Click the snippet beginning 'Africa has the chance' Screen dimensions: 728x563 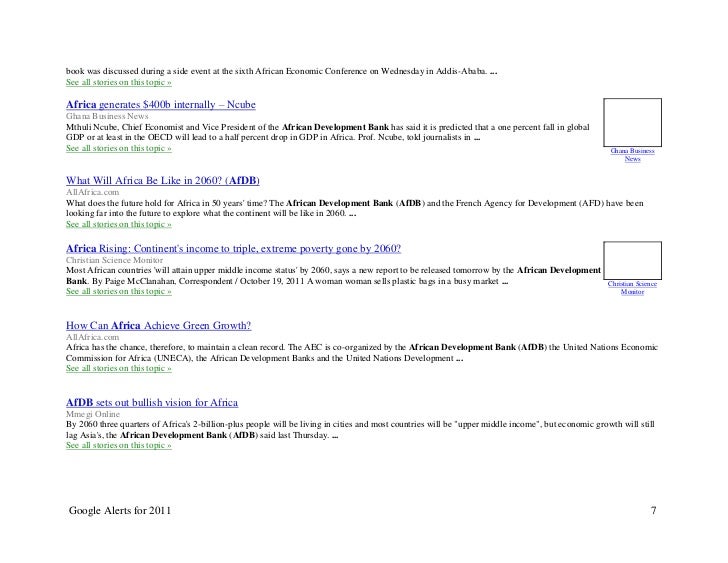point(362,352)
